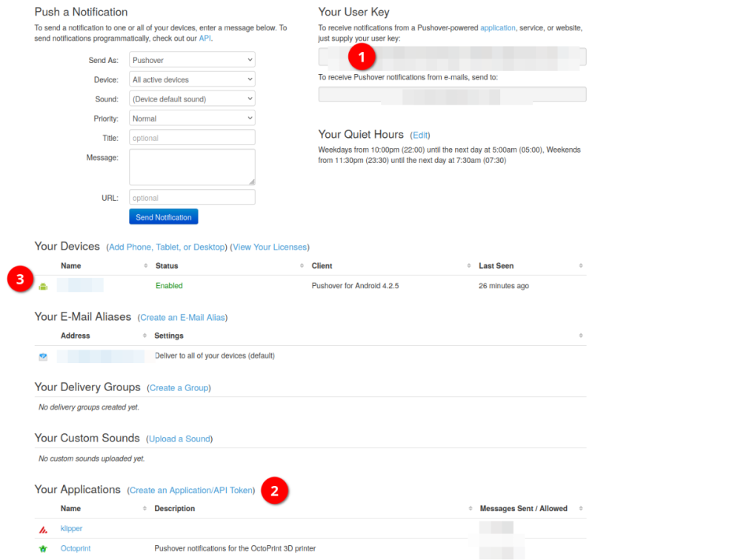Click Create a Group link

(x=179, y=388)
